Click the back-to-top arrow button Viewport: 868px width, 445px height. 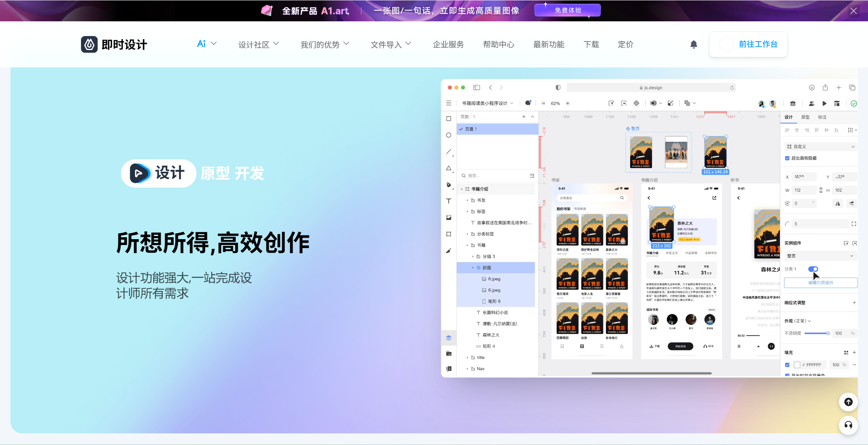click(x=848, y=402)
